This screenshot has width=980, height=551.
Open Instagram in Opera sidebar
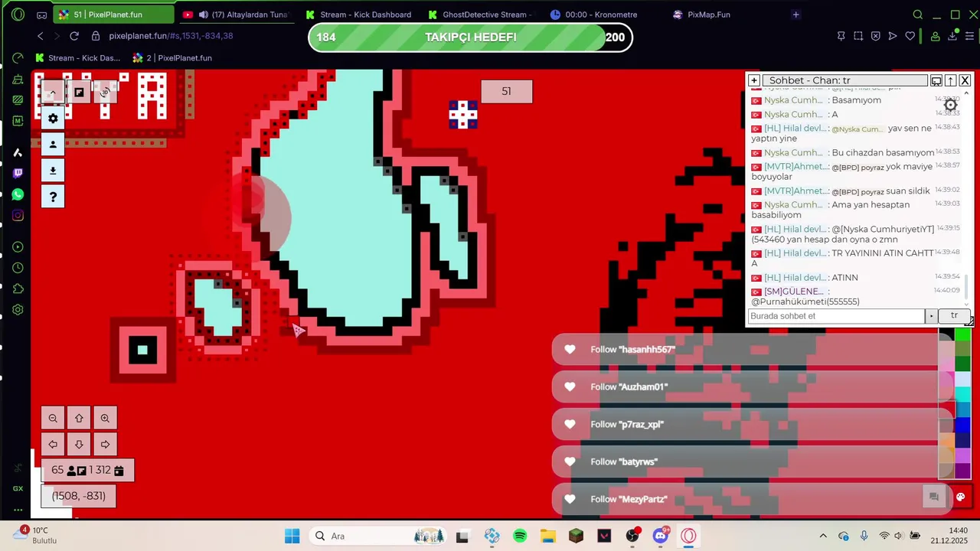coord(18,216)
